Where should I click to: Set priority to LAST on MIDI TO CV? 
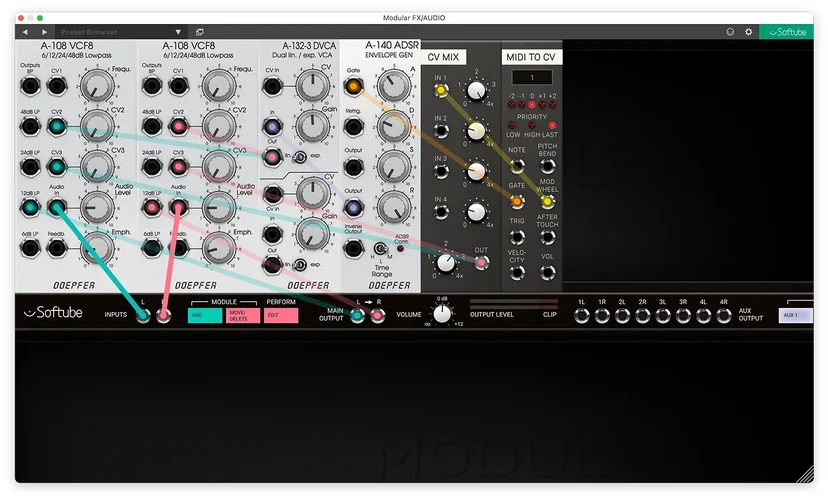coord(552,126)
